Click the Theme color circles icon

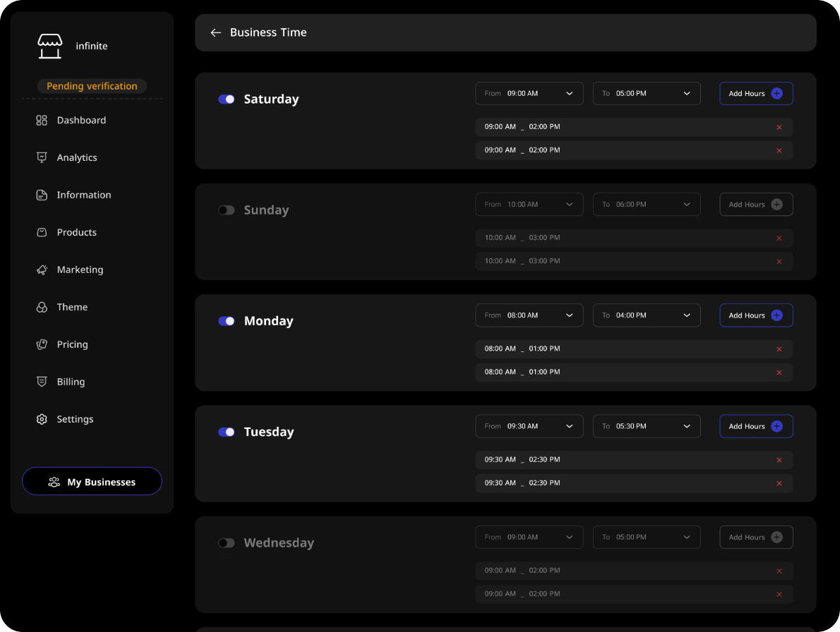[x=42, y=308]
